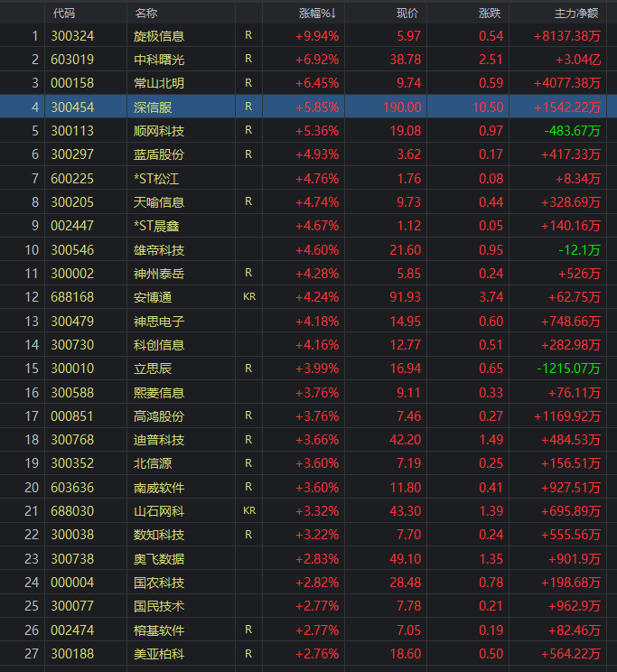Click stock code 300730
The image size is (617, 672).
[x=72, y=345]
